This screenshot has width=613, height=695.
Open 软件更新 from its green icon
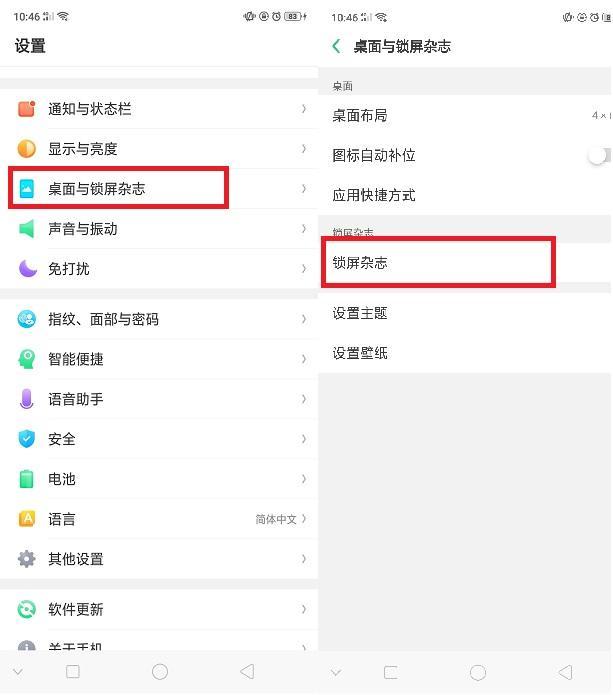tap(27, 609)
